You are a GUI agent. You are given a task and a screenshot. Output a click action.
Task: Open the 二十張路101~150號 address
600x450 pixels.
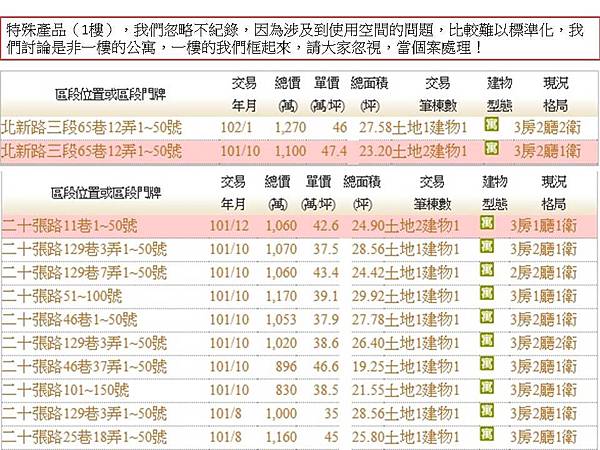click(65, 390)
